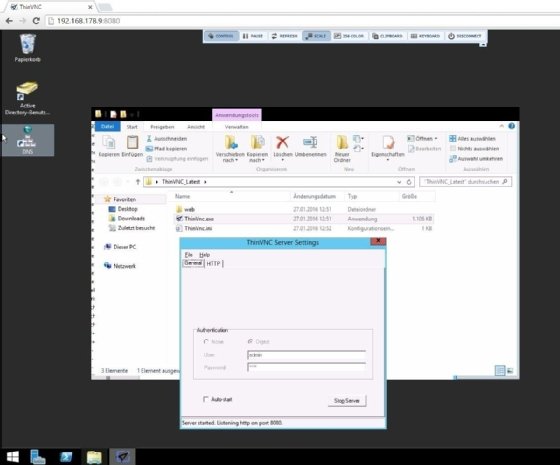Click the User input field
Image resolution: width=560 pixels, height=465 pixels.
pos(306,355)
